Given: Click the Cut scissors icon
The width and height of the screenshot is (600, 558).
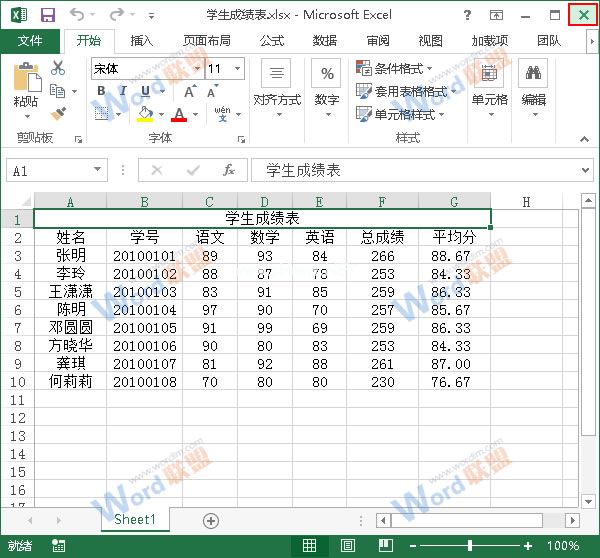Looking at the screenshot, I should point(58,68).
